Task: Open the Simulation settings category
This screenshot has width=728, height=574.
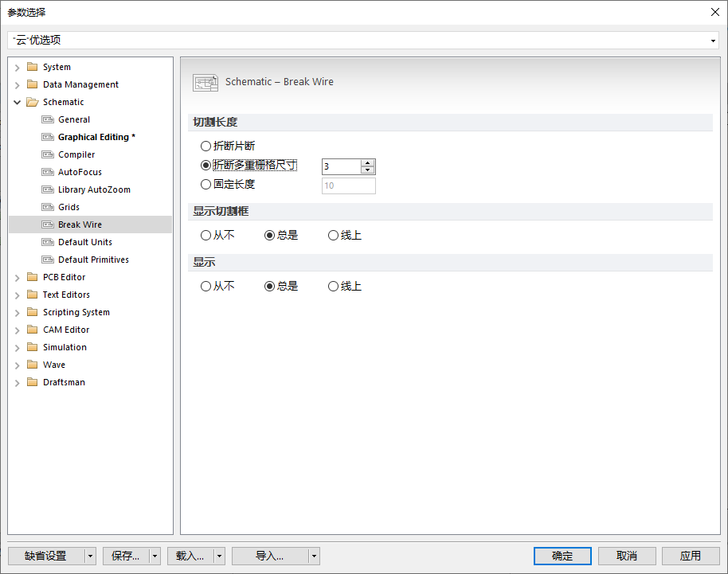Action: pos(64,346)
